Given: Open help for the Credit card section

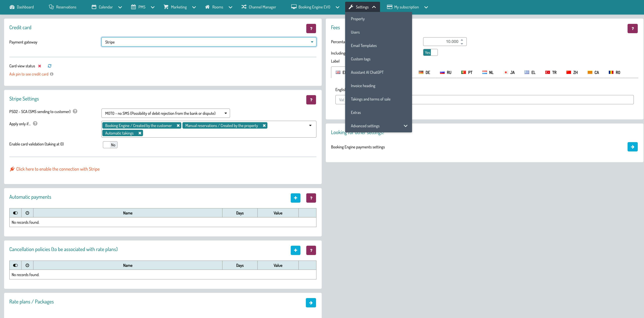Looking at the screenshot, I should [311, 29].
